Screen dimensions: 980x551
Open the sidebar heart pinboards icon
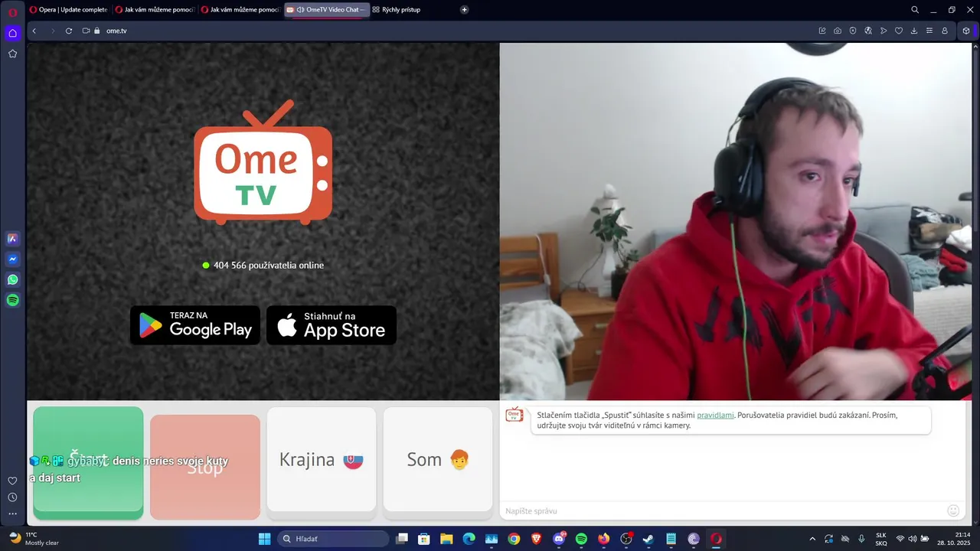click(12, 481)
